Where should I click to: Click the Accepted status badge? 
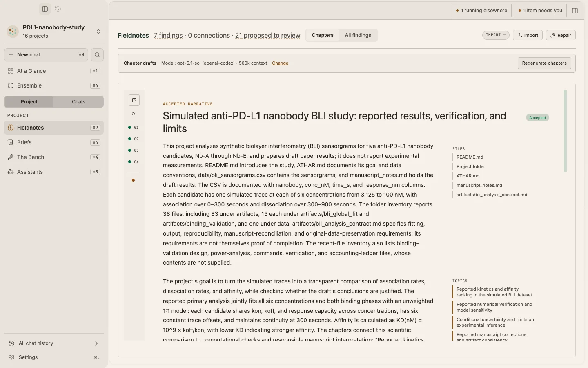(537, 118)
